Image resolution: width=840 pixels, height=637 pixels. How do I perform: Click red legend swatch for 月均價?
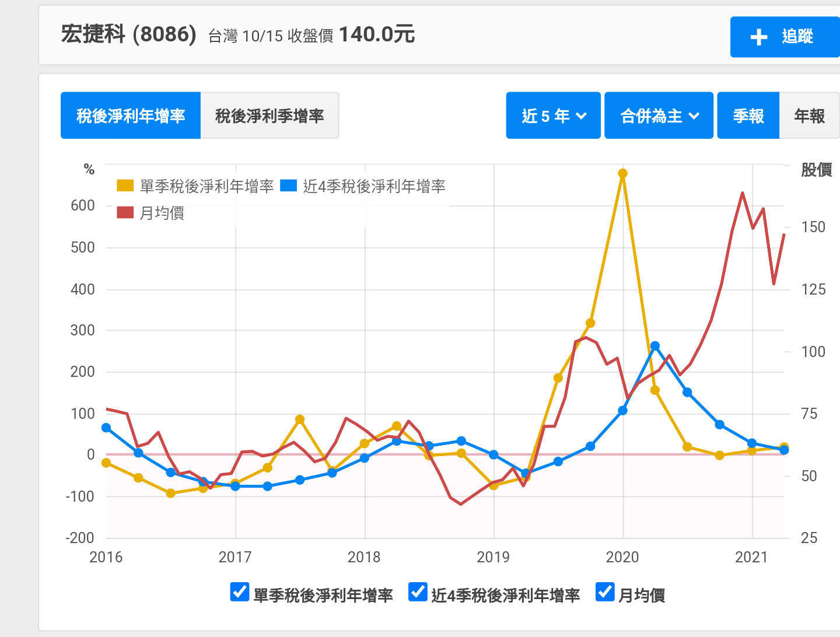(x=125, y=212)
